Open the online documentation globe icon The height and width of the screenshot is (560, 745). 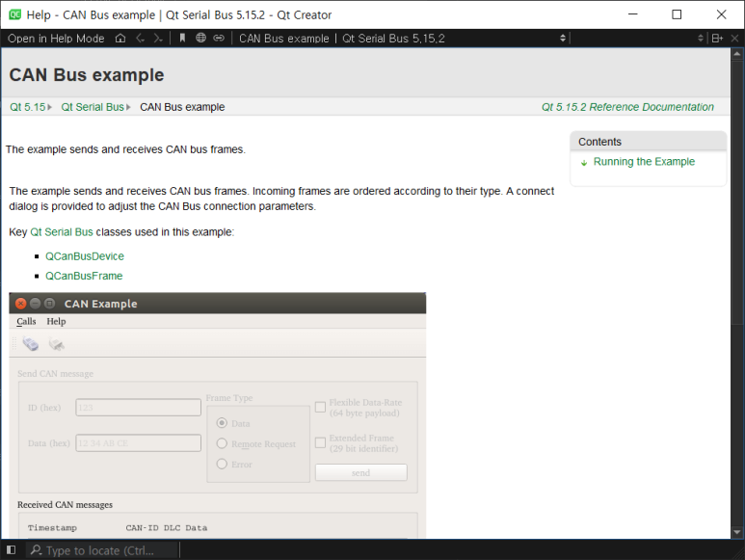coord(201,38)
